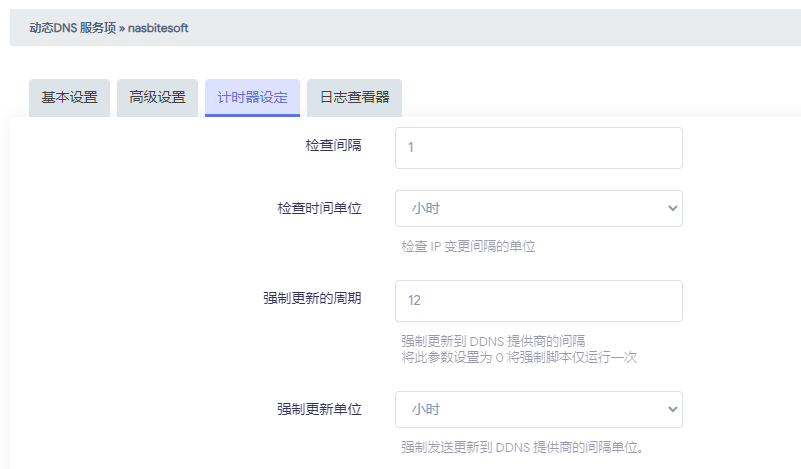Image resolution: width=801 pixels, height=469 pixels.
Task: Click the 强制更新的周期 label
Action: (312, 298)
